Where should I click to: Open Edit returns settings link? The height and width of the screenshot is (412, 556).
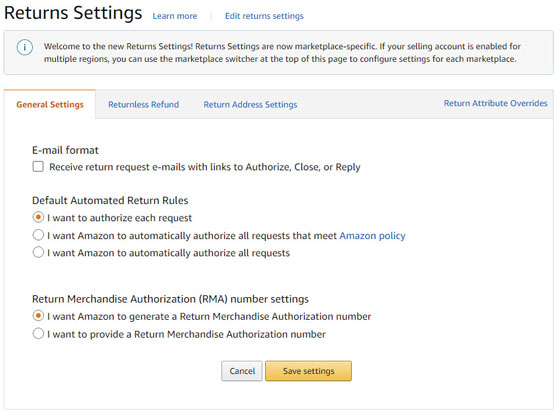pos(264,16)
